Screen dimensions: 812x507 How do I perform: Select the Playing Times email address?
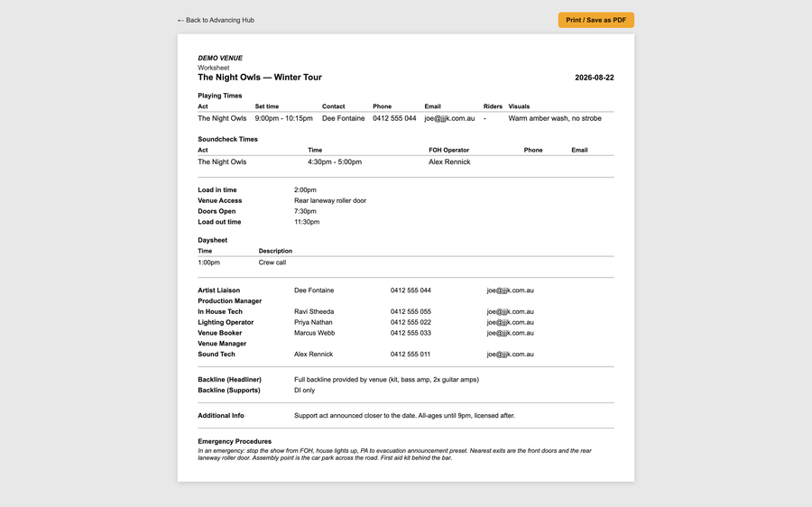(x=449, y=118)
